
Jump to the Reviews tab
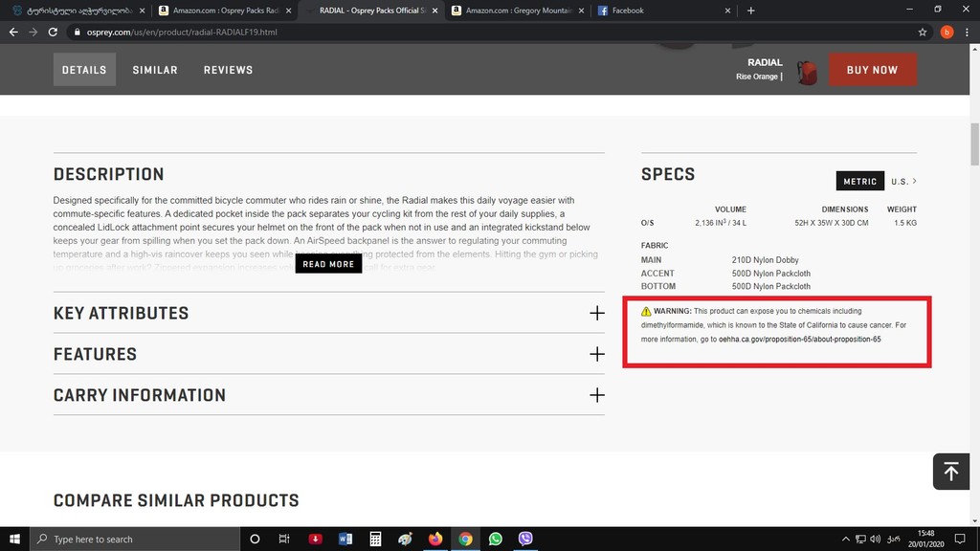click(228, 69)
